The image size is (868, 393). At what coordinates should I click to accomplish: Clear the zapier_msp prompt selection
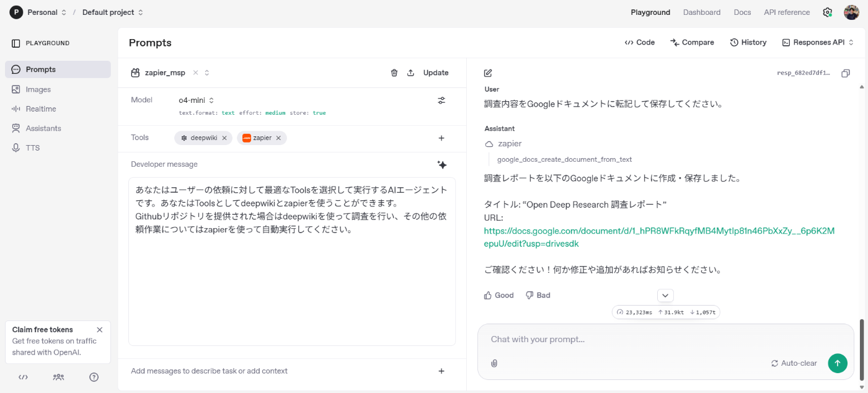pos(195,73)
